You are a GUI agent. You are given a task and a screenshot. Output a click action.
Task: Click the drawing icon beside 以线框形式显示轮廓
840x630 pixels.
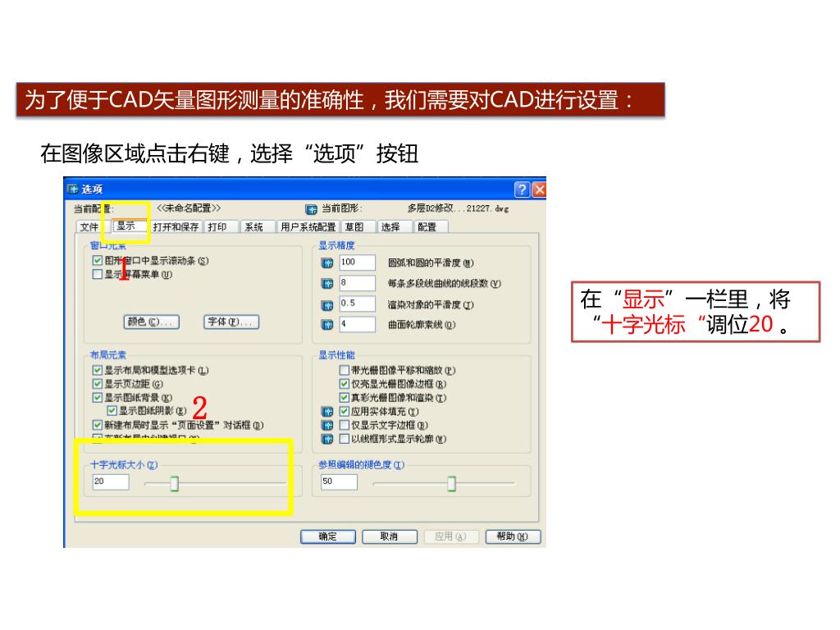coord(326,440)
